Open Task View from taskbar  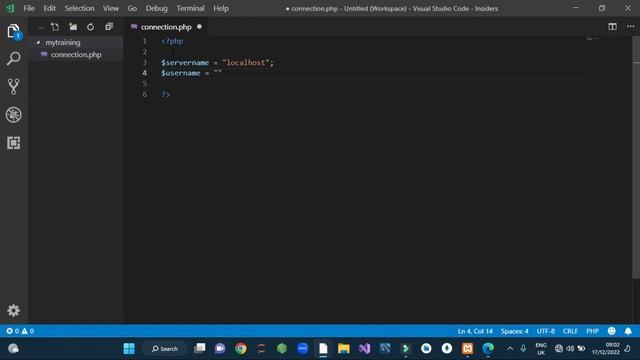click(x=200, y=349)
